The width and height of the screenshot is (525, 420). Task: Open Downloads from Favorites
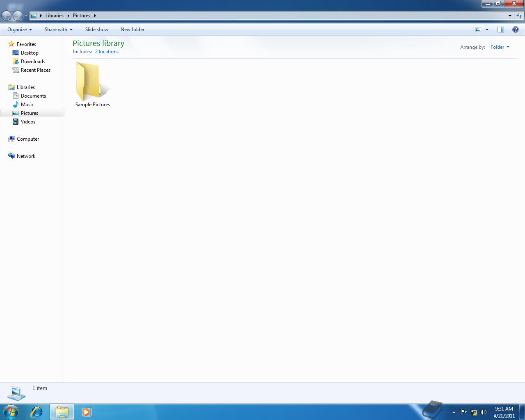click(x=33, y=62)
